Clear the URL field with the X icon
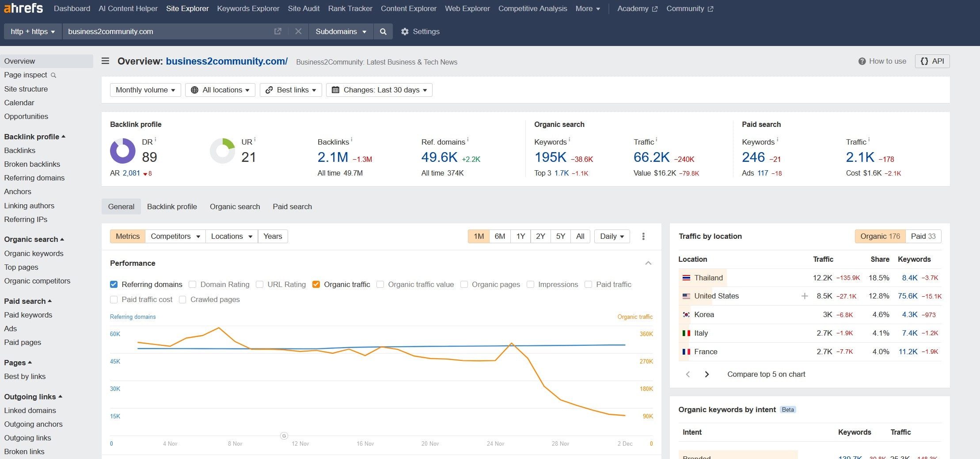 298,31
